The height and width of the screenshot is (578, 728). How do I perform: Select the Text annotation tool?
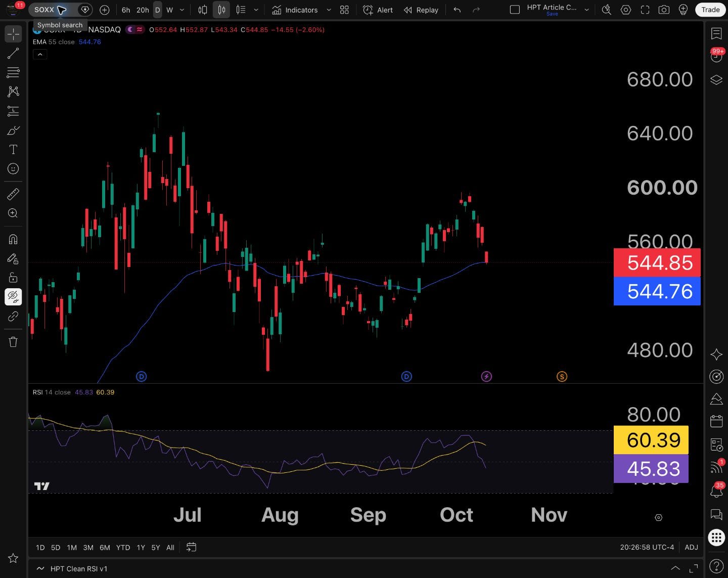click(x=13, y=150)
